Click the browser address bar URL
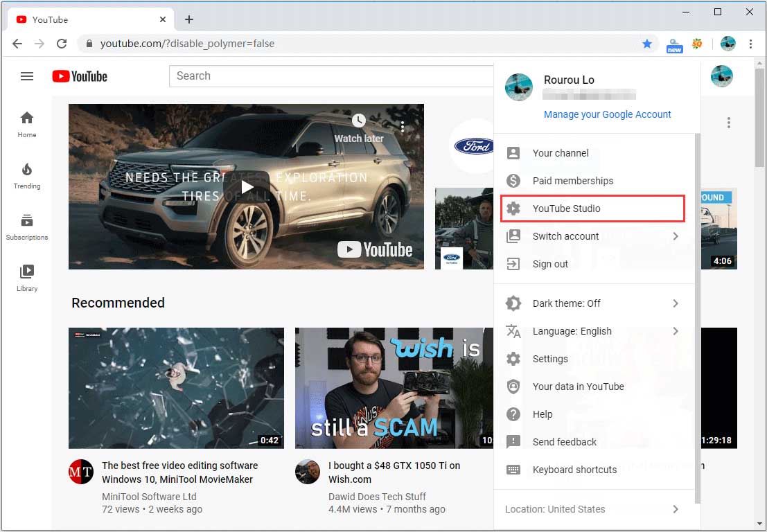Screen dimensions: 767x532 [187, 44]
